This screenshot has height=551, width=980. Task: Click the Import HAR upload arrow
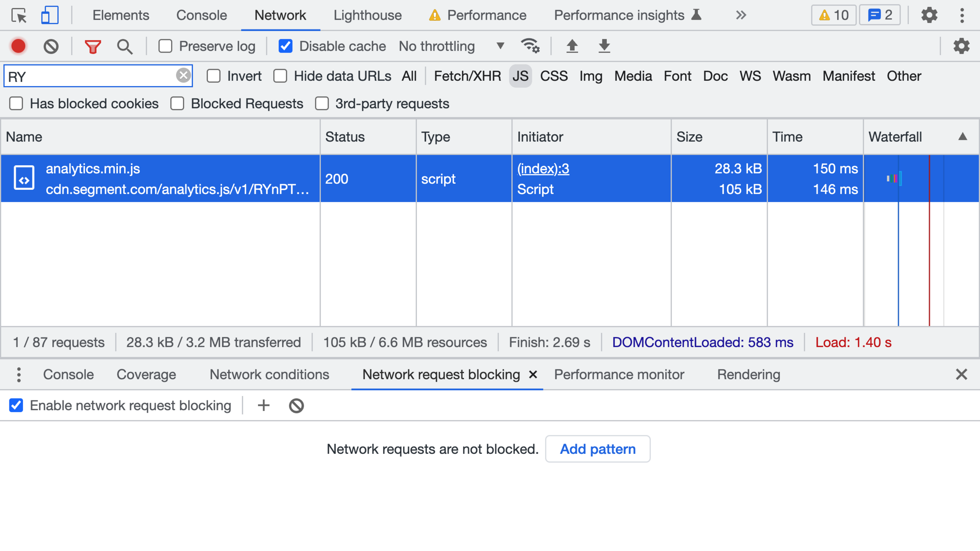[x=572, y=46]
